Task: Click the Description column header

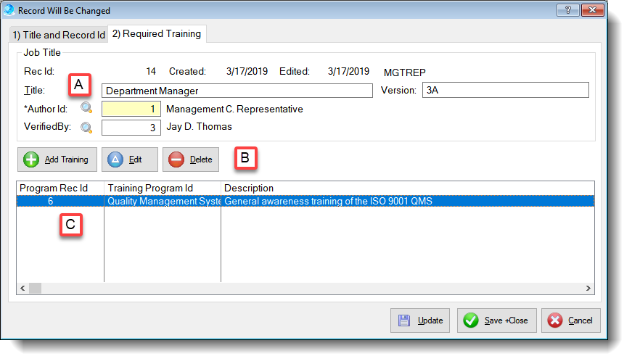Action: (408, 188)
